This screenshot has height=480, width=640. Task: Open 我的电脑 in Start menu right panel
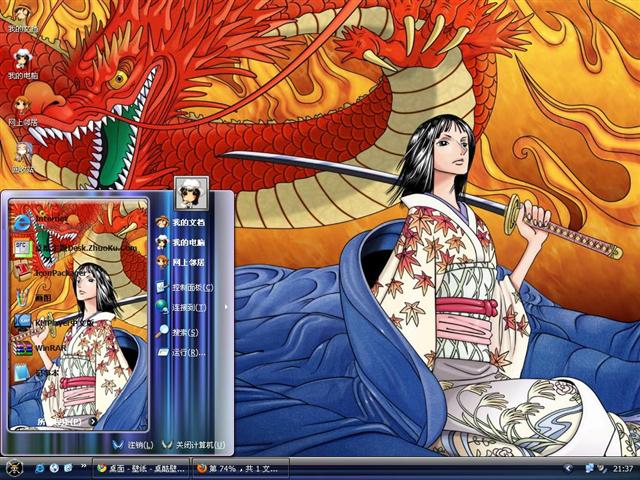click(180, 242)
